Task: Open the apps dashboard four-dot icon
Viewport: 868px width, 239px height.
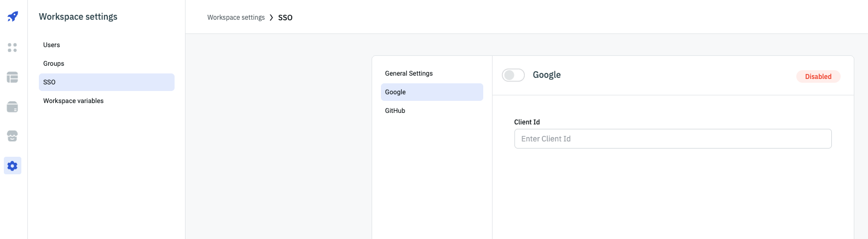Action: click(x=13, y=48)
